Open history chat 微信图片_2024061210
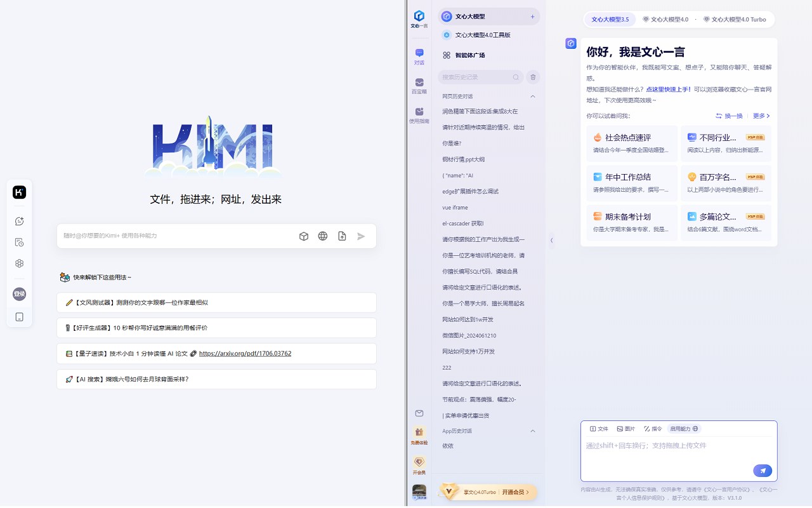The height and width of the screenshot is (508, 812). pyautogui.click(x=469, y=335)
